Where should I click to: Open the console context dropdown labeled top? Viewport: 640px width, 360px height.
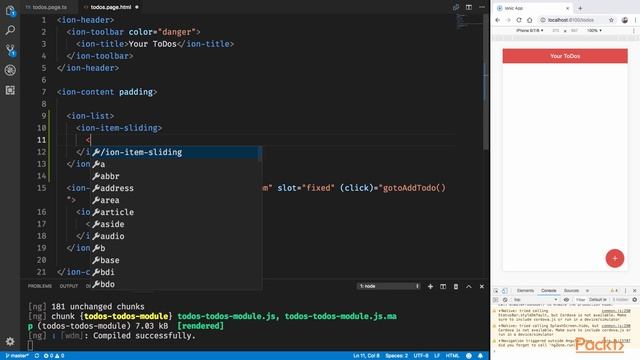click(535, 300)
